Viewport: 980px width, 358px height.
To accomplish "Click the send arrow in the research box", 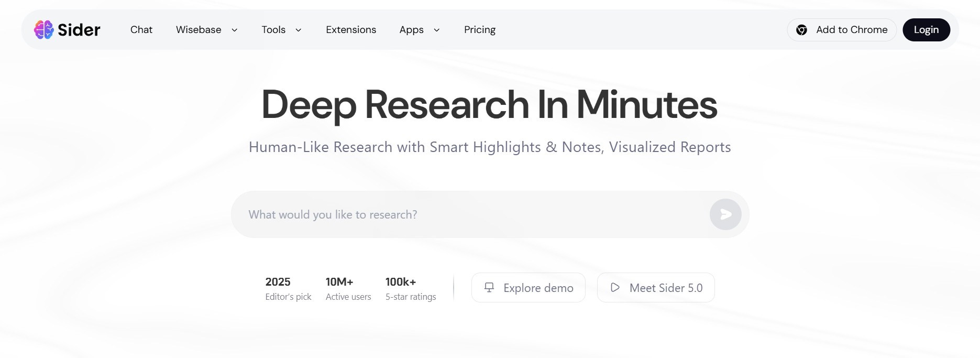I will (725, 214).
